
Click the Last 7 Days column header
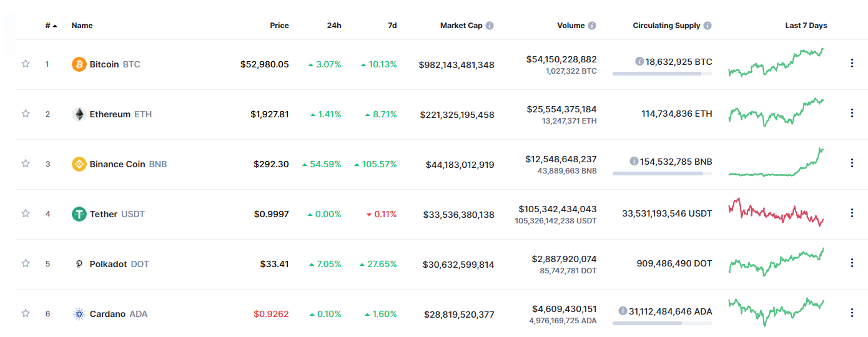click(806, 26)
